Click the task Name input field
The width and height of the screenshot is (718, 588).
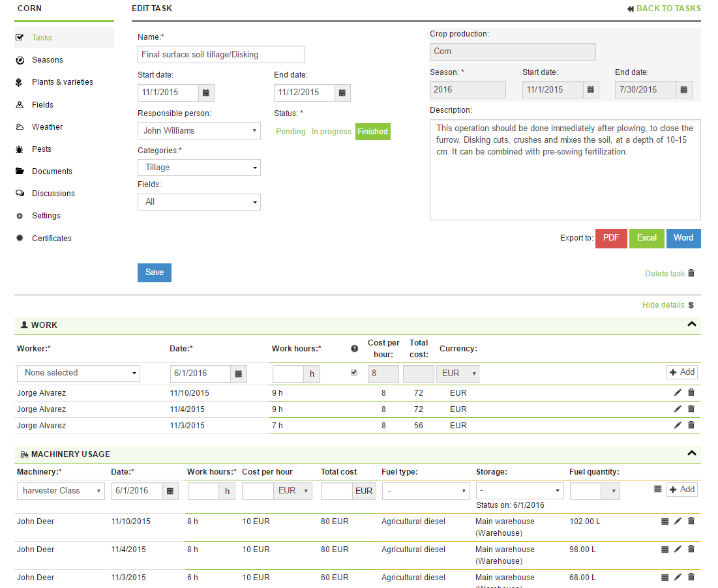pyautogui.click(x=221, y=55)
